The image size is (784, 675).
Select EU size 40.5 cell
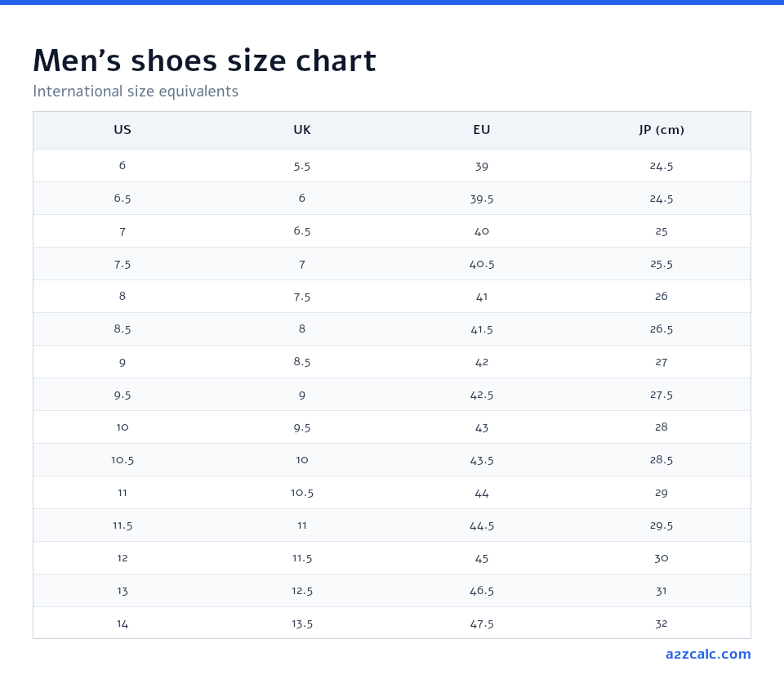tap(482, 264)
